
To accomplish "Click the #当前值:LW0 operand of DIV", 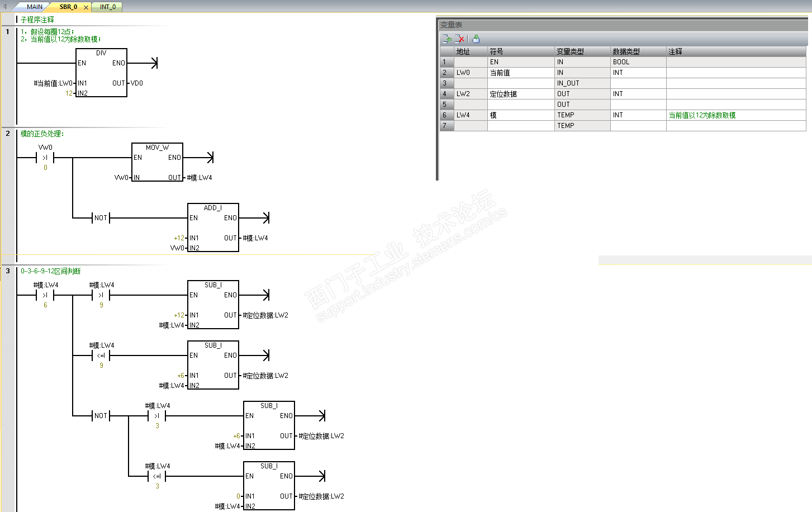I will coord(53,83).
